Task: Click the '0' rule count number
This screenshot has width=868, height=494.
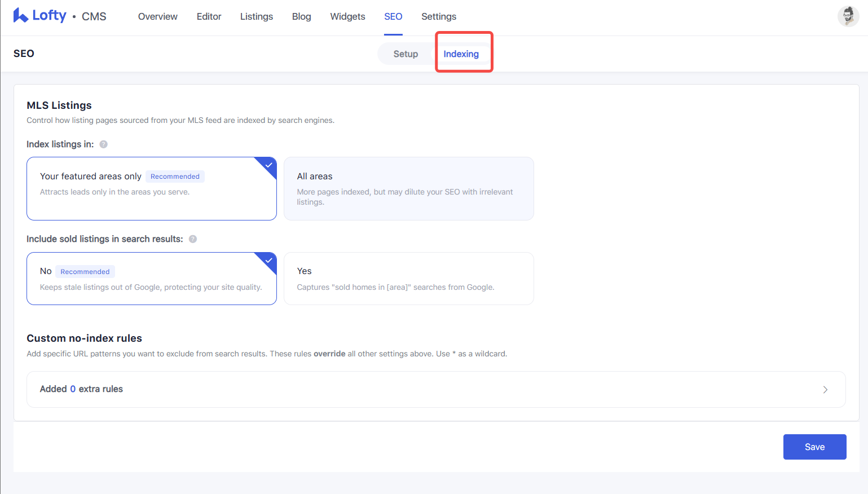Action: click(73, 389)
